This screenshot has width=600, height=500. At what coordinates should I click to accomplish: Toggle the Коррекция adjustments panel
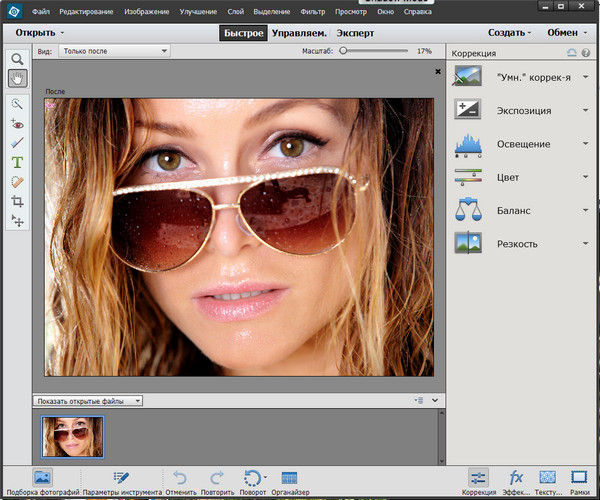point(478,478)
